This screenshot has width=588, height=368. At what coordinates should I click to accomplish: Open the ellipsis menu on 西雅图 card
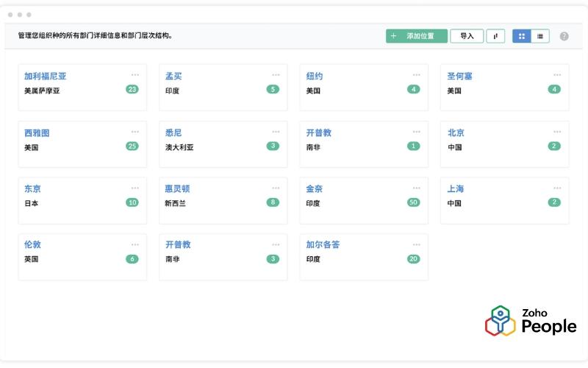[x=135, y=132]
